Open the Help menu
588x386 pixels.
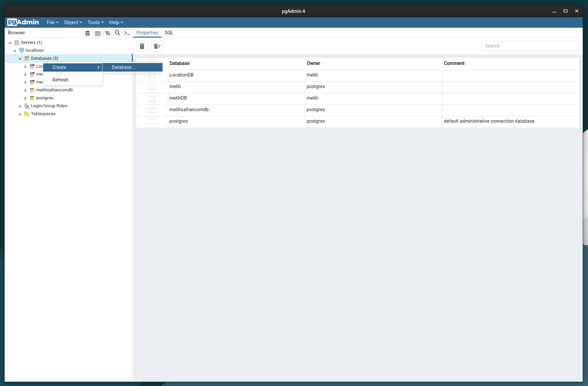click(x=116, y=22)
